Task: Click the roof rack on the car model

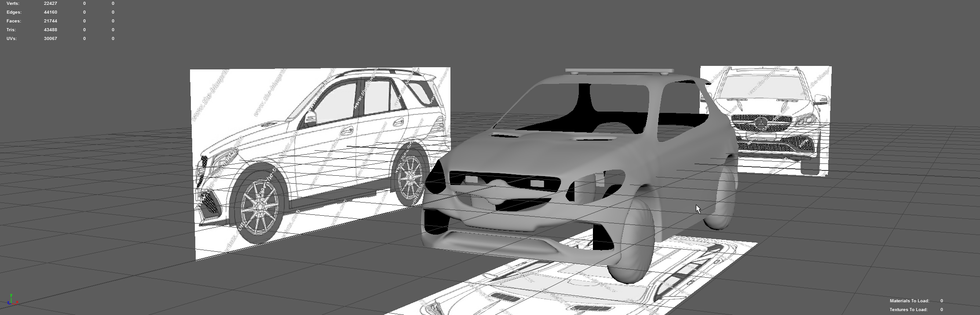Action: point(619,70)
